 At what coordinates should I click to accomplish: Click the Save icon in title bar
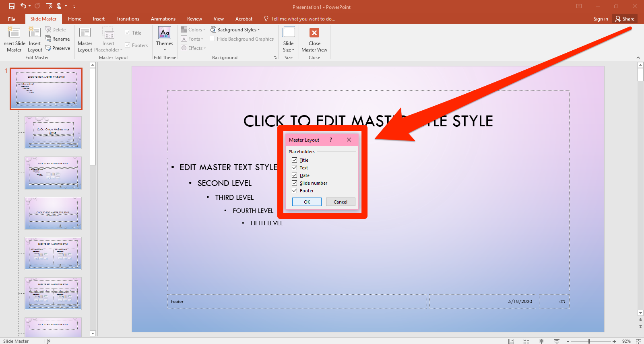point(12,6)
